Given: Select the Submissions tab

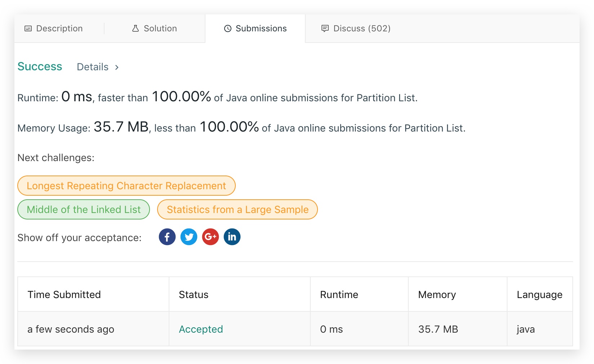Looking at the screenshot, I should [255, 28].
